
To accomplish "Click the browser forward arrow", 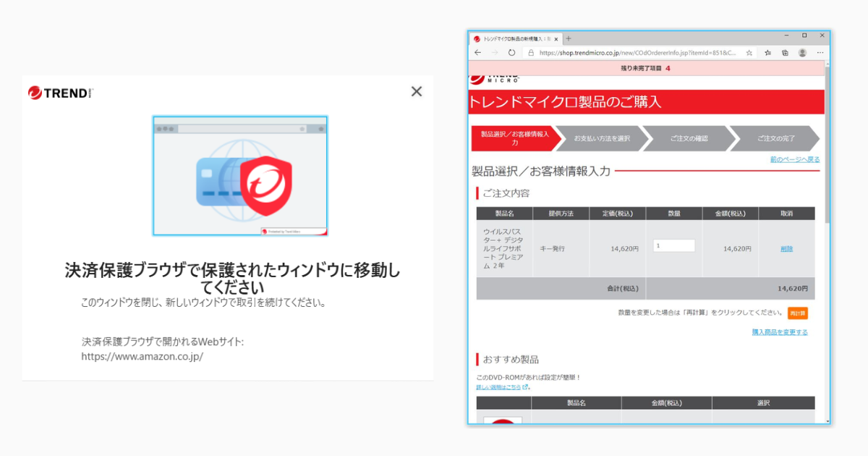I will click(495, 53).
